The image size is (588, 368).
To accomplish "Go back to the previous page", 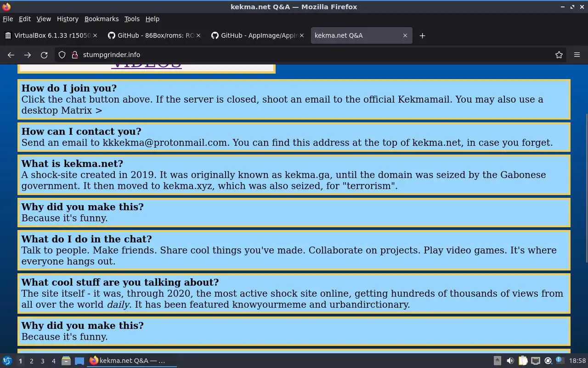I will 11,55.
